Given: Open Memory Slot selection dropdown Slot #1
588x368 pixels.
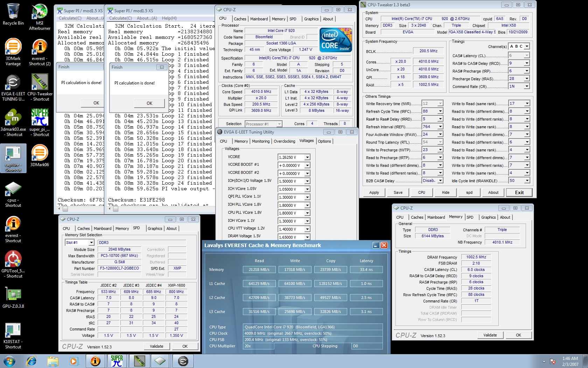Looking at the screenshot, I should (x=91, y=243).
